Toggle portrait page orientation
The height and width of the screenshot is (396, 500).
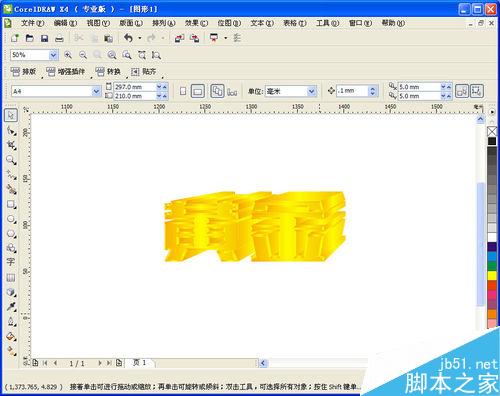(x=183, y=91)
